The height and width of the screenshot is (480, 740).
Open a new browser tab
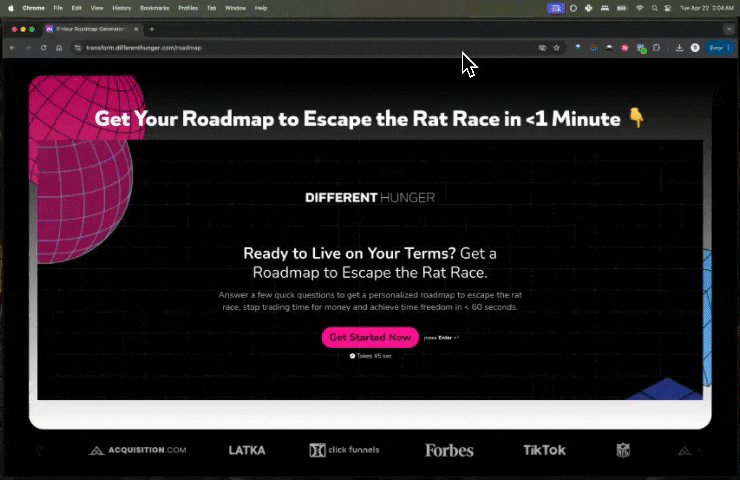tap(151, 29)
